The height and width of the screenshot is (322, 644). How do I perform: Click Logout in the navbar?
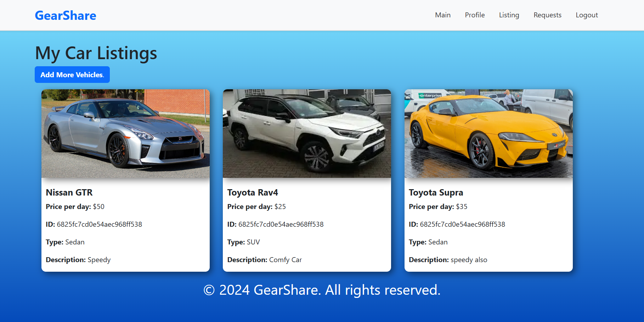click(x=587, y=15)
